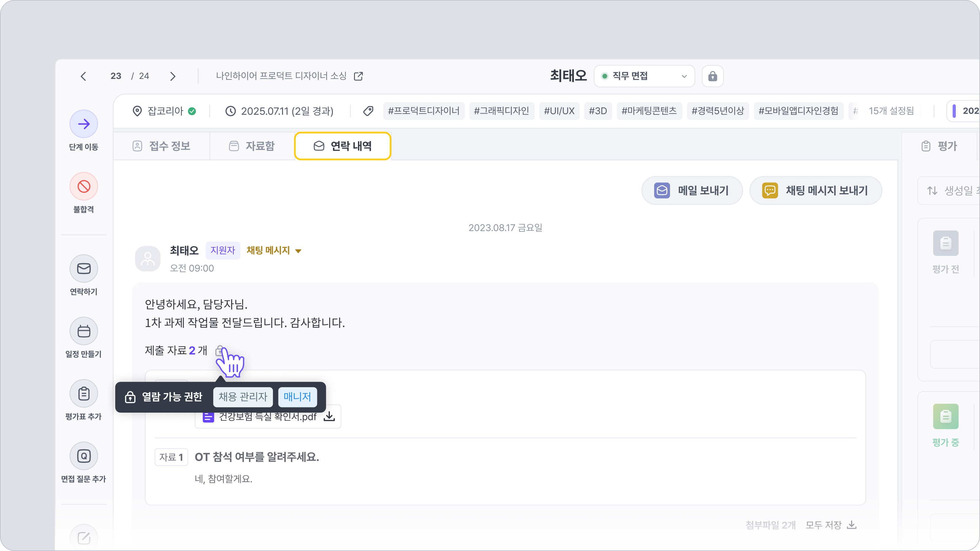Click the 불합격 reject icon

tap(84, 186)
